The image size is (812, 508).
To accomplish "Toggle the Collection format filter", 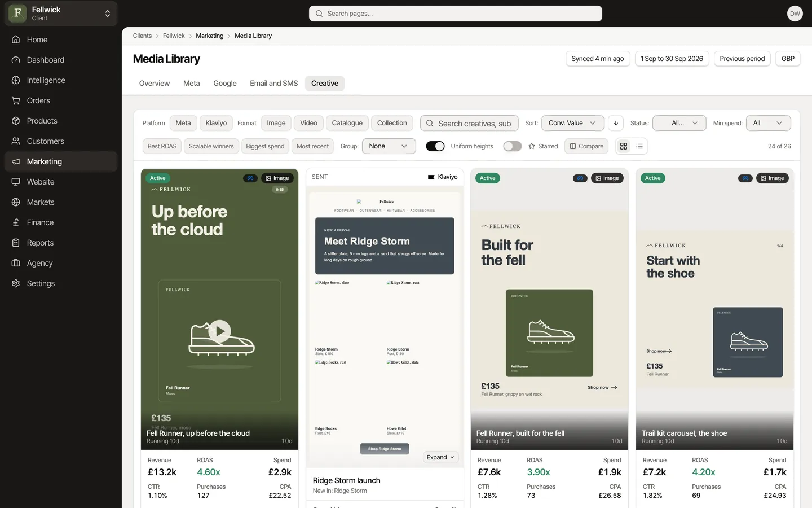I will [392, 123].
